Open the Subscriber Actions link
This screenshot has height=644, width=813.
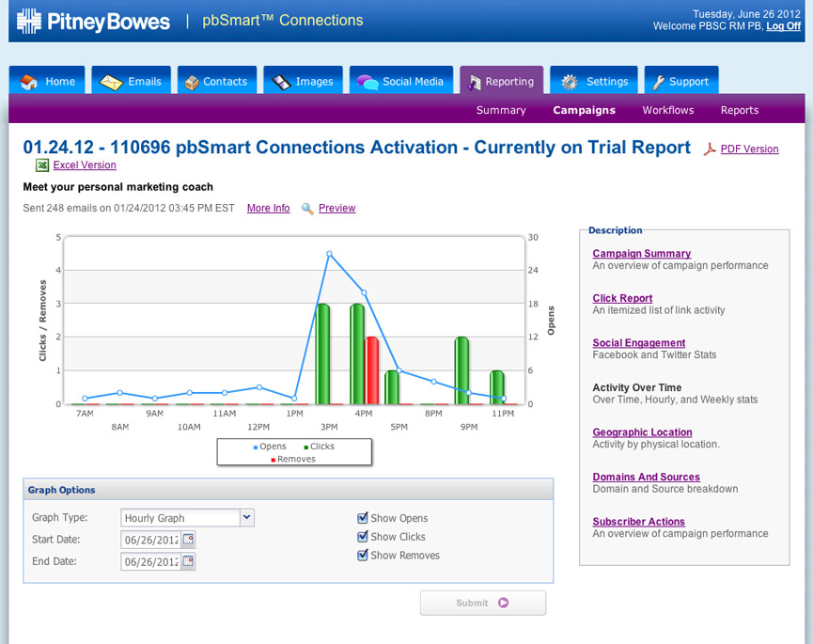pos(638,521)
